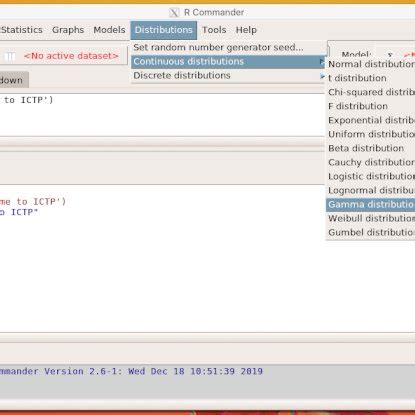Select Logistic distribution entry
415x415 pixels.
(371, 176)
